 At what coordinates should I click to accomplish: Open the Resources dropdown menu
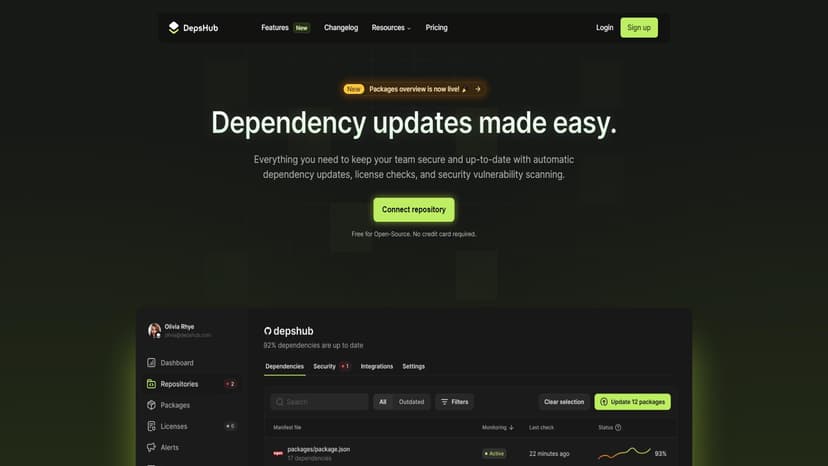pos(391,27)
